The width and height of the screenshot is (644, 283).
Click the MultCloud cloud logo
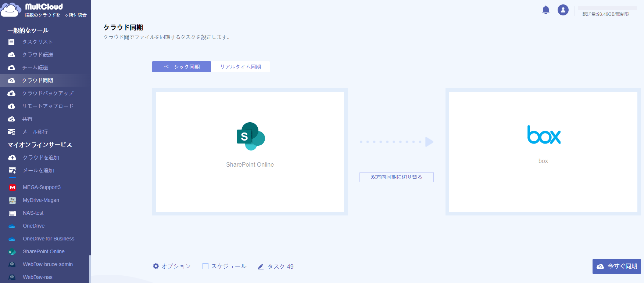[11, 10]
